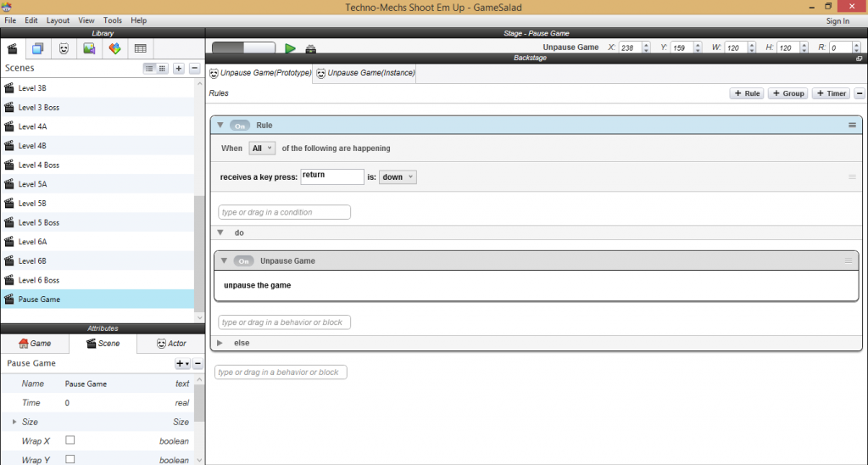This screenshot has width=868, height=465.
Task: Open the key state down dropdown
Action: click(398, 176)
